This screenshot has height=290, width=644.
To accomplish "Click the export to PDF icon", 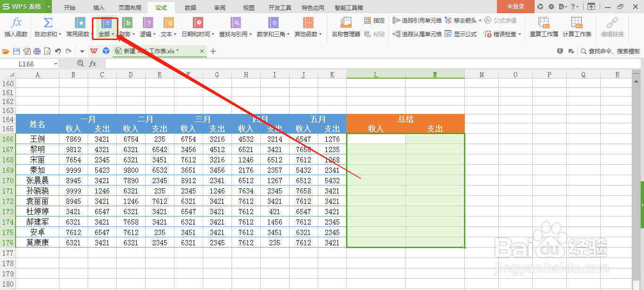I will point(27,51).
